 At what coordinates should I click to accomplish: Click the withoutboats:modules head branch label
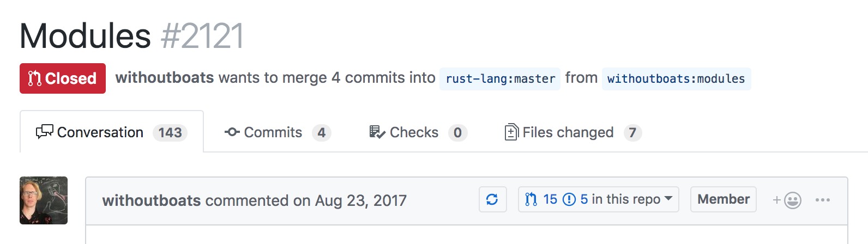[x=676, y=79]
